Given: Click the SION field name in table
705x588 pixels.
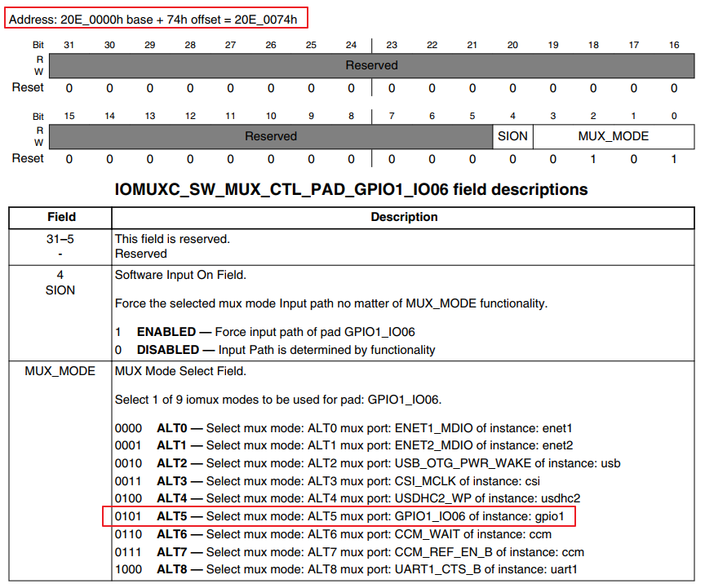Looking at the screenshot, I should pyautogui.click(x=60, y=290).
